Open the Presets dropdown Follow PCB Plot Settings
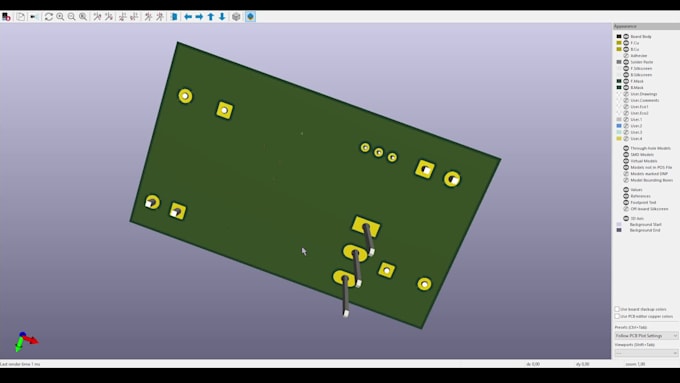Viewport: 680px width, 383px height. (x=646, y=336)
